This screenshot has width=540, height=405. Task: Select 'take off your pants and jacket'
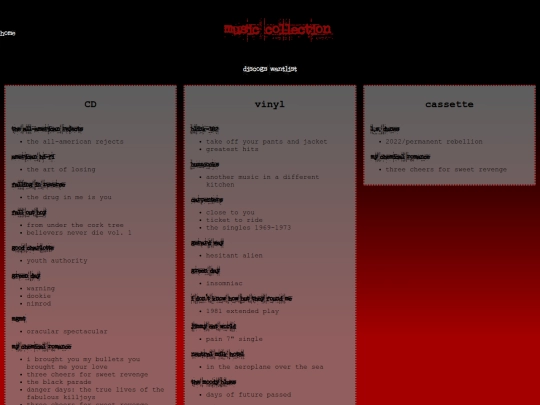(267, 142)
